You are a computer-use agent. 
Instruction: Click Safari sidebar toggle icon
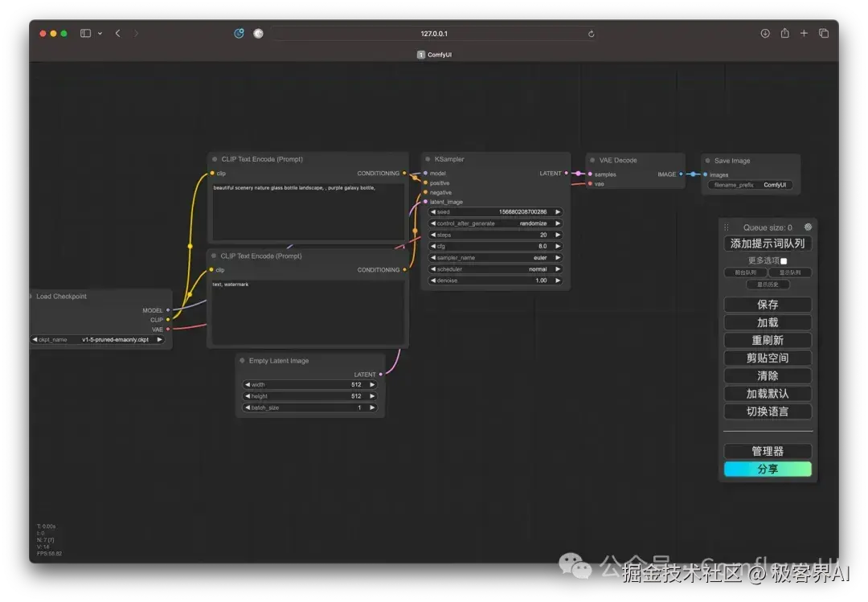[x=85, y=33]
